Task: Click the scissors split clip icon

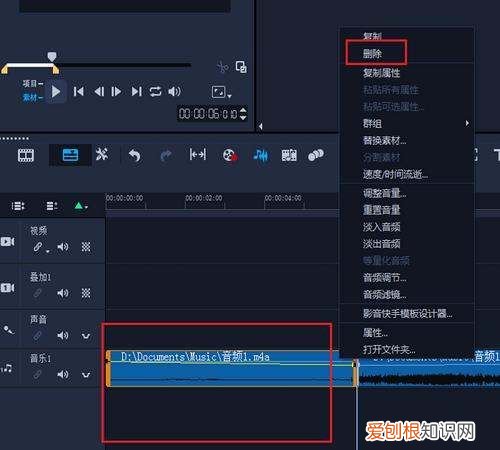Action: (x=223, y=67)
